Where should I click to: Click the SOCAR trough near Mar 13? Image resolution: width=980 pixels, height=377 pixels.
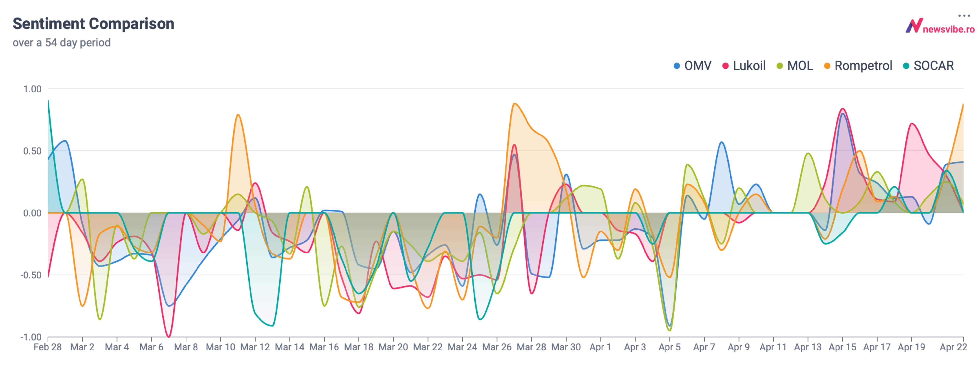point(272,326)
